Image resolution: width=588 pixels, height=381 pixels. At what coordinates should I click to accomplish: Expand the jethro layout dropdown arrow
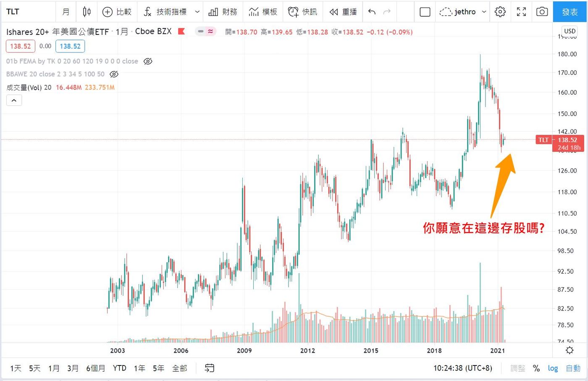point(484,12)
